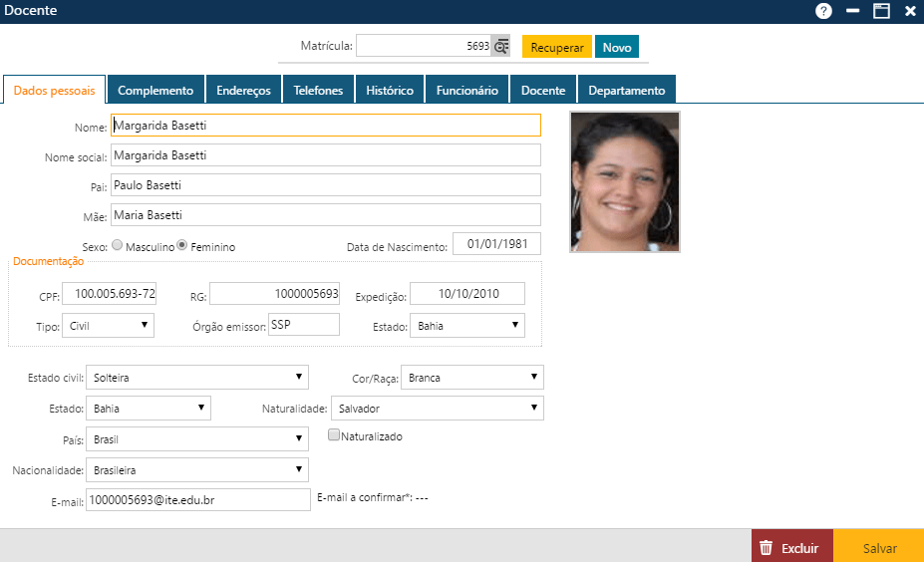Viewport: 924px width, 562px height.
Task: Click the teacher's photo thumbnail
Action: point(625,182)
